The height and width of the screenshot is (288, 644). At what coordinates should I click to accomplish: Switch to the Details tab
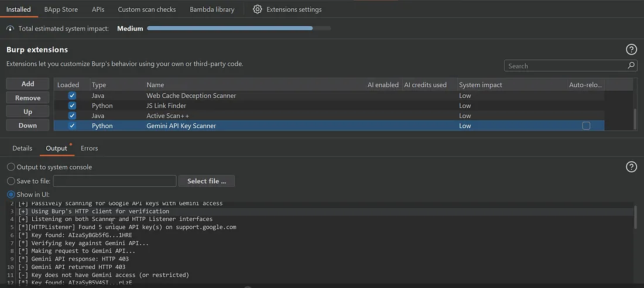coord(22,148)
